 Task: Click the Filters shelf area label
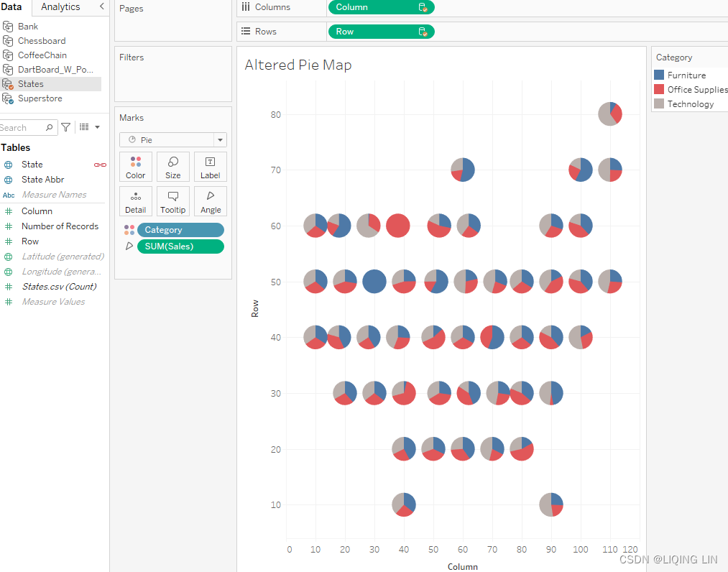(132, 57)
